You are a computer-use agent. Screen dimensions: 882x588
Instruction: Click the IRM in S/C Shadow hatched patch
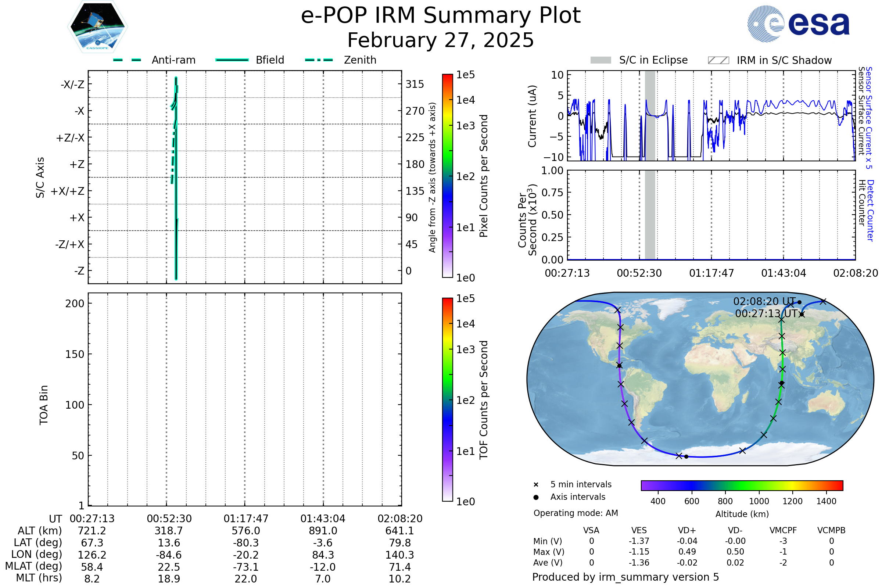point(718,60)
